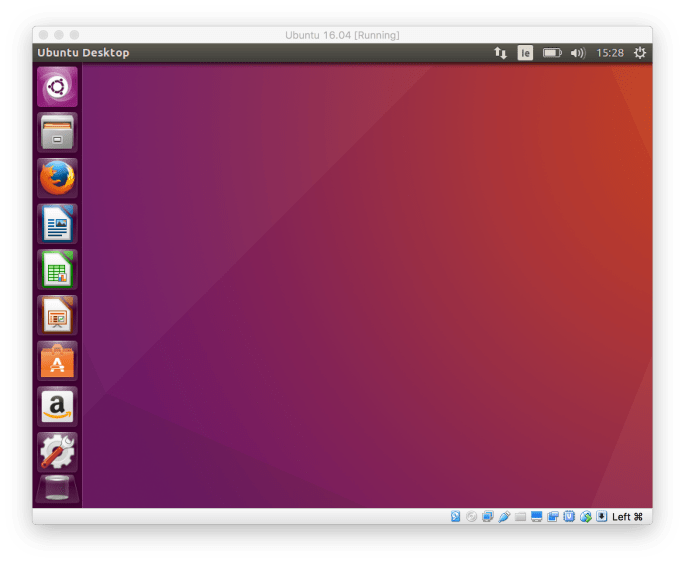The image size is (685, 563).
Task: Open the Trash in the launcher
Action: click(x=57, y=489)
